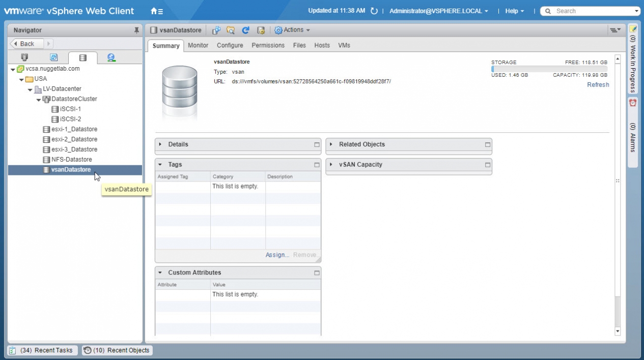644x360 pixels.
Task: Open Networking navigator tab icon
Action: point(111,57)
